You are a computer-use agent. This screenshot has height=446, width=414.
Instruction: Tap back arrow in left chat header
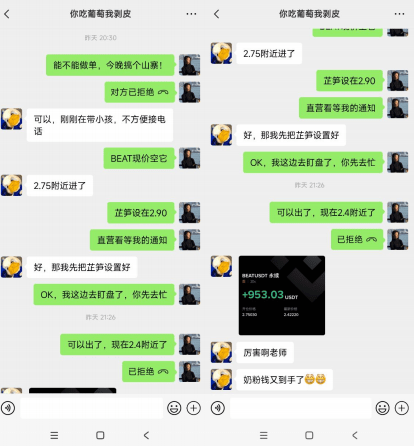pos(7,14)
